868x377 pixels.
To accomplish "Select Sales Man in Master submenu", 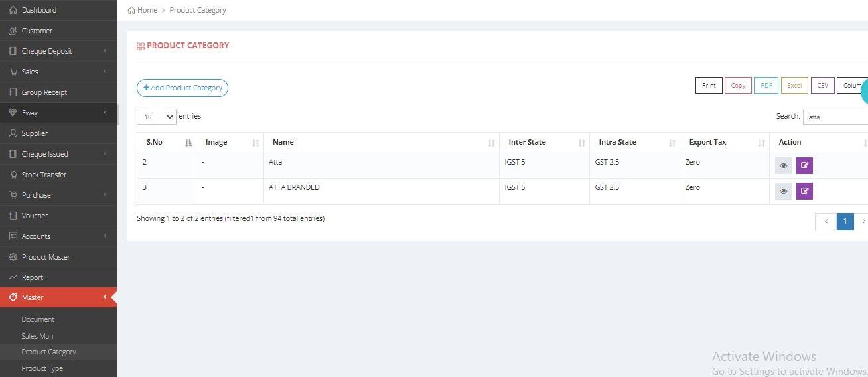I will (x=37, y=336).
